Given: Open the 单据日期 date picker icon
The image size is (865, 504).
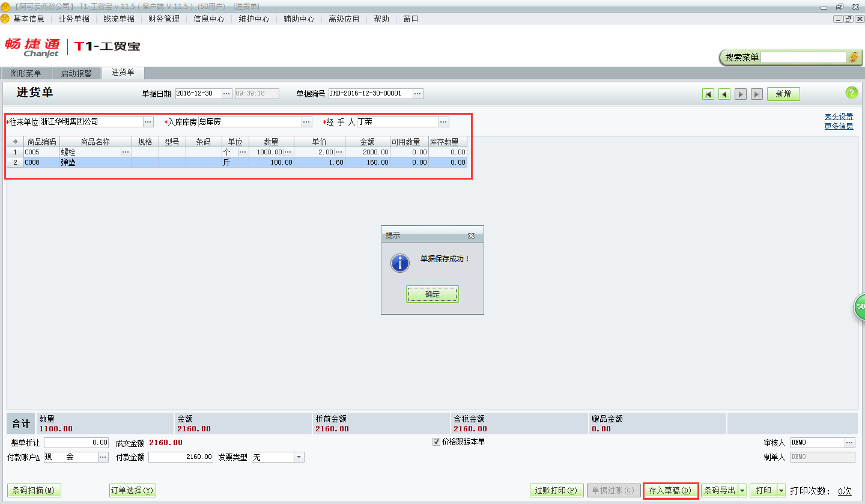Looking at the screenshot, I should (x=226, y=94).
